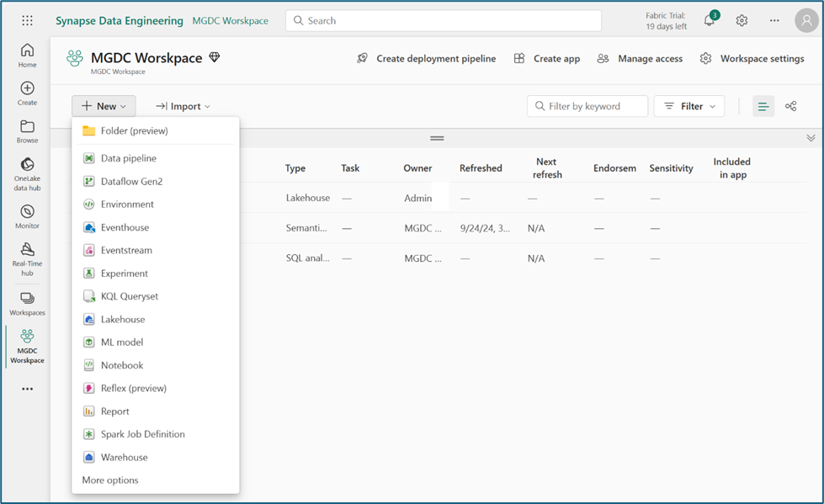Open Workspace settings
Viewport: 824px width, 504px height.
coord(752,58)
